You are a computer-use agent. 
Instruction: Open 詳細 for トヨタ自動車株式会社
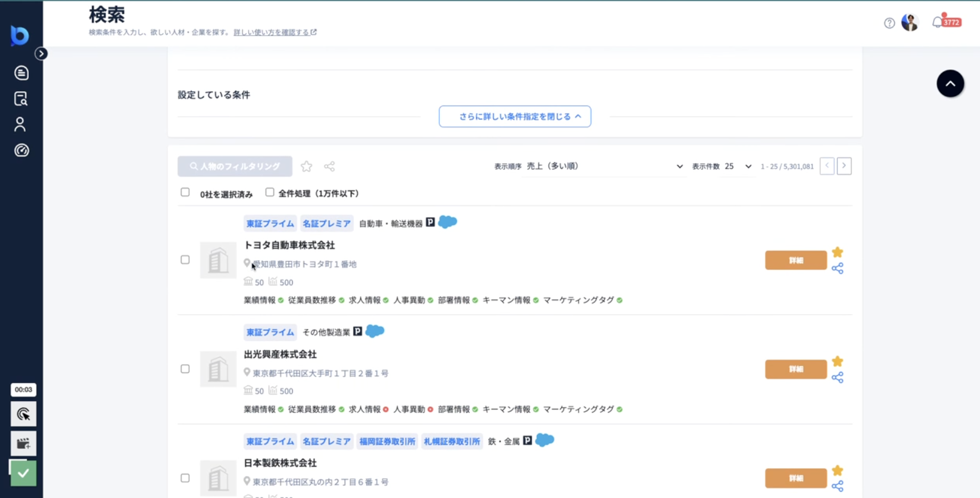[796, 260]
